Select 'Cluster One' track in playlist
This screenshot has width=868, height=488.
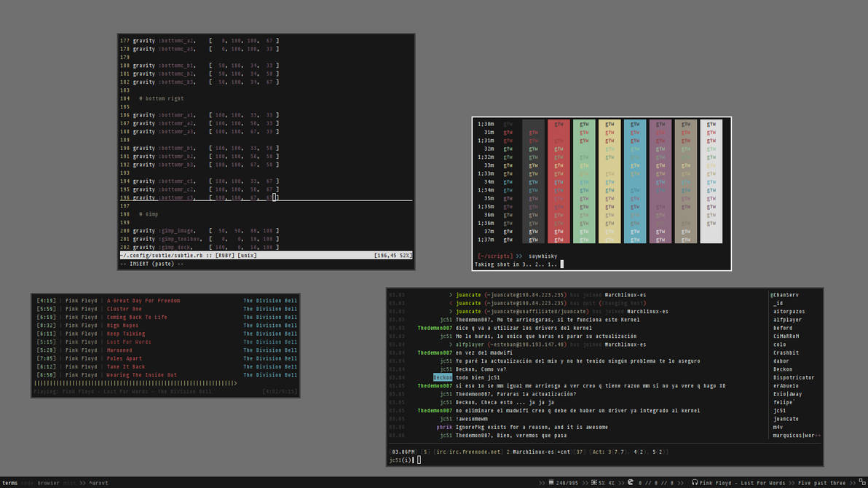124,309
